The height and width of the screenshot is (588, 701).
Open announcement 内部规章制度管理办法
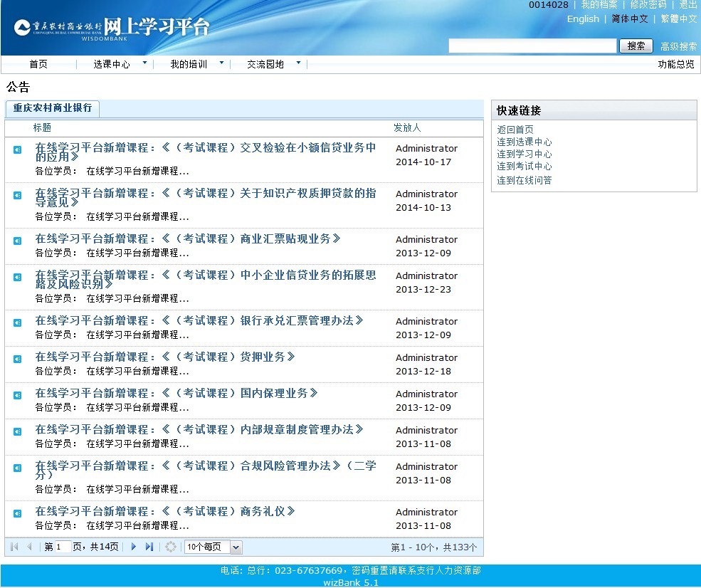tap(199, 429)
